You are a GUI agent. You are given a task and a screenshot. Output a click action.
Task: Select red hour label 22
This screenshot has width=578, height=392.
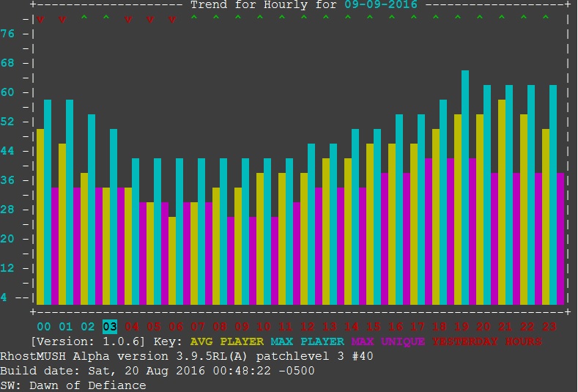(527, 327)
